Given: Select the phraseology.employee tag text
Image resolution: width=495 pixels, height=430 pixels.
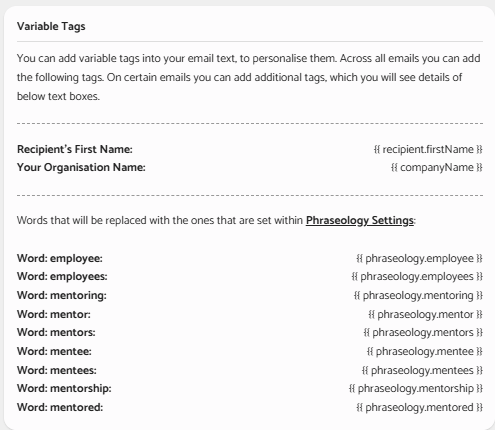Looking at the screenshot, I should click(x=419, y=258).
